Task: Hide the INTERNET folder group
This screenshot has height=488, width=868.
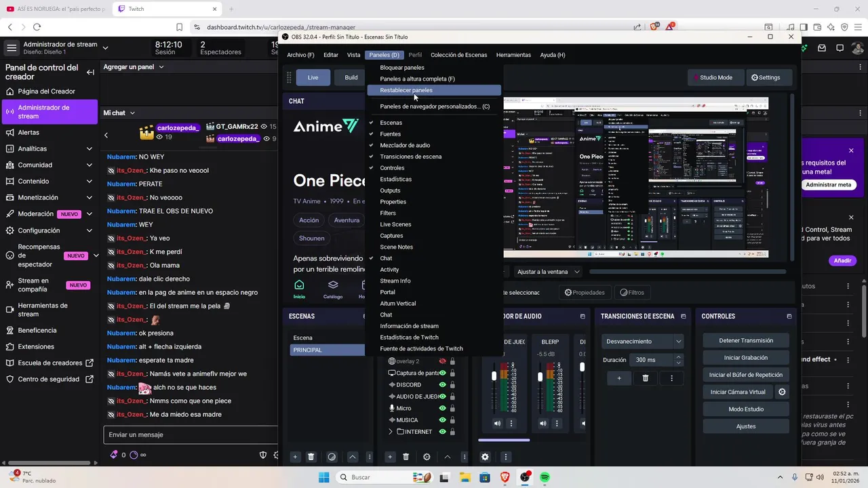Action: coord(442,432)
